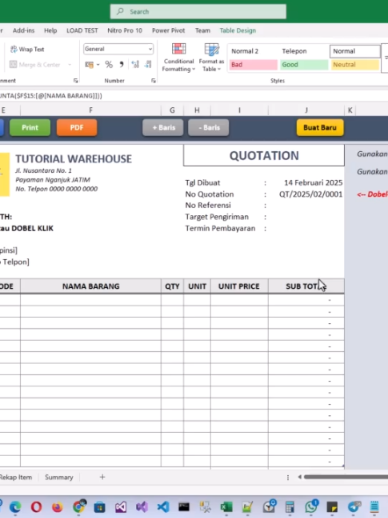Viewport: 388px width, 518px height.
Task: Click the NAMA BARANG column header
Action: point(91,286)
